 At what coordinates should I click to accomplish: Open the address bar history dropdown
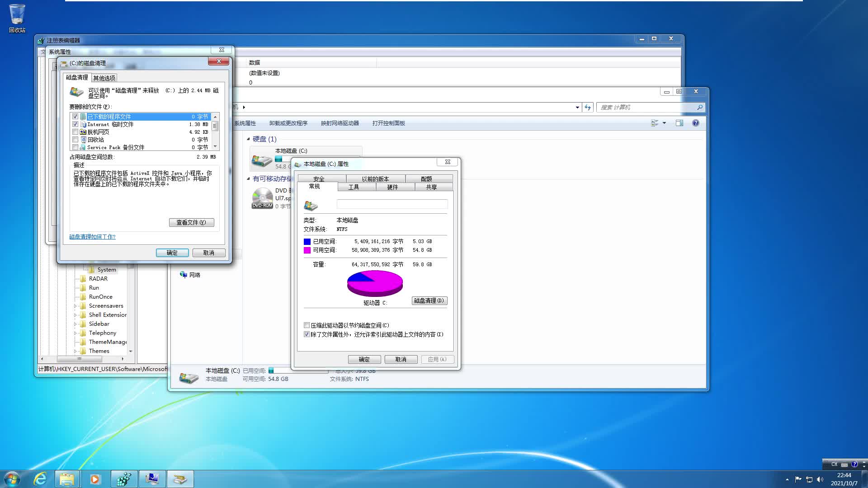point(577,107)
